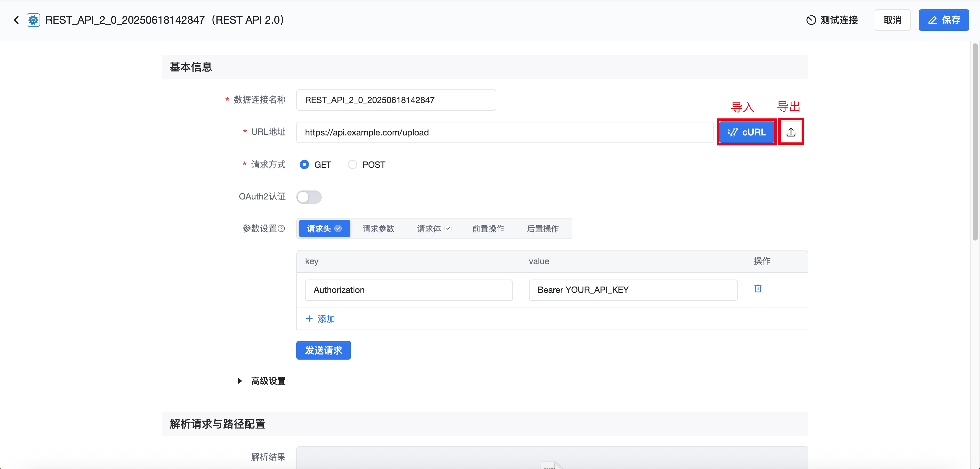
Task: Cancel editing with the 取消 button
Action: [x=892, y=20]
